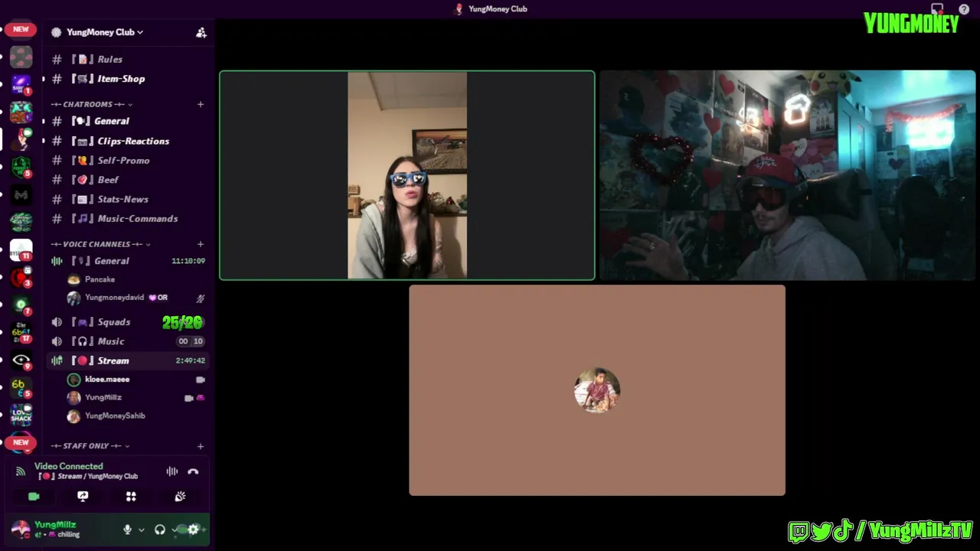
Task: Focus kloee.maeee's video tile
Action: pyautogui.click(x=407, y=175)
